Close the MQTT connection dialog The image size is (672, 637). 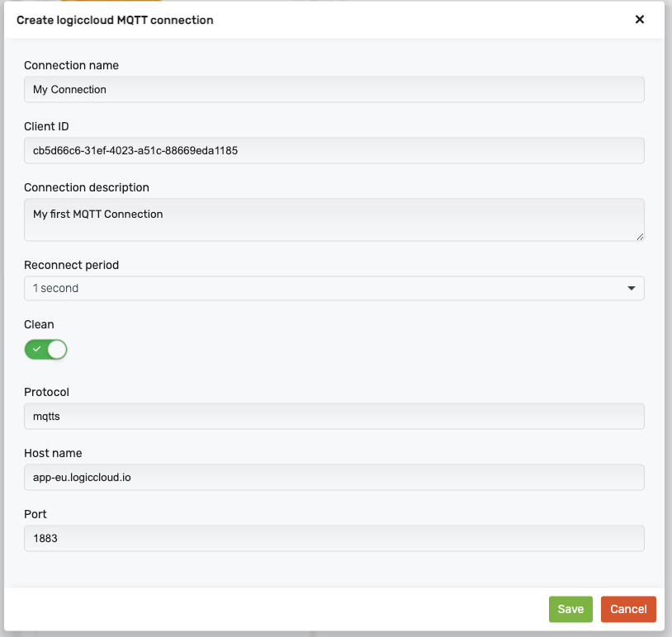click(639, 20)
